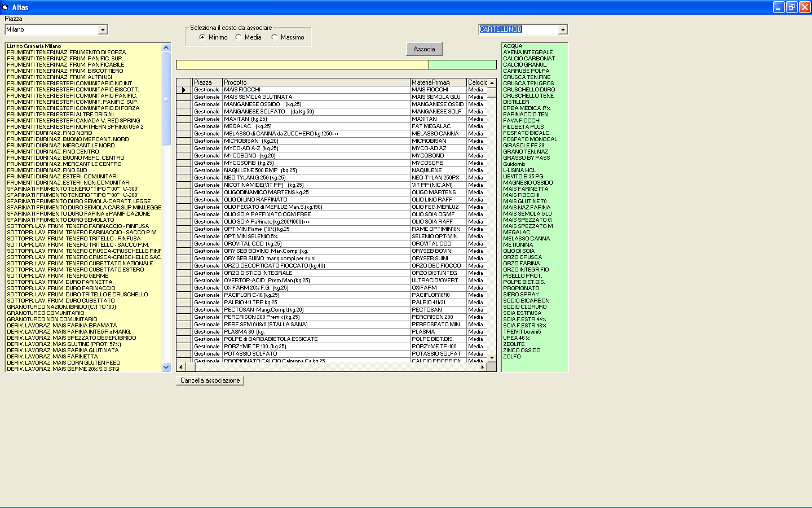This screenshot has width=812, height=508.
Task: Click the grid's vertical scrollbar down arrow
Action: 492,357
